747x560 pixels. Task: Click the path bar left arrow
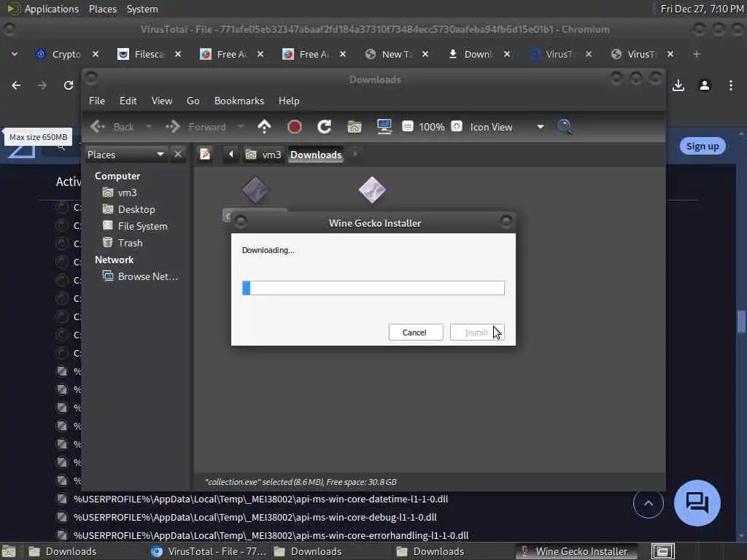pyautogui.click(x=231, y=155)
